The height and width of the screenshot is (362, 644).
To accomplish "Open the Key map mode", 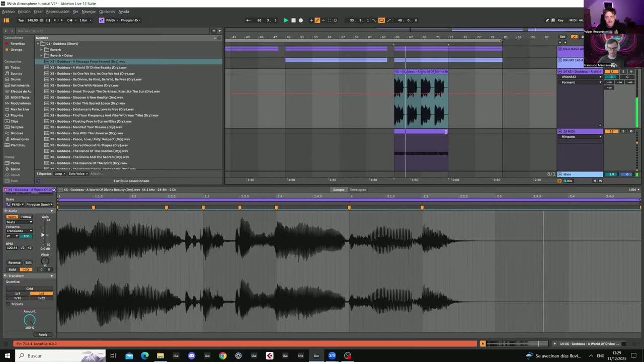I will [560, 20].
